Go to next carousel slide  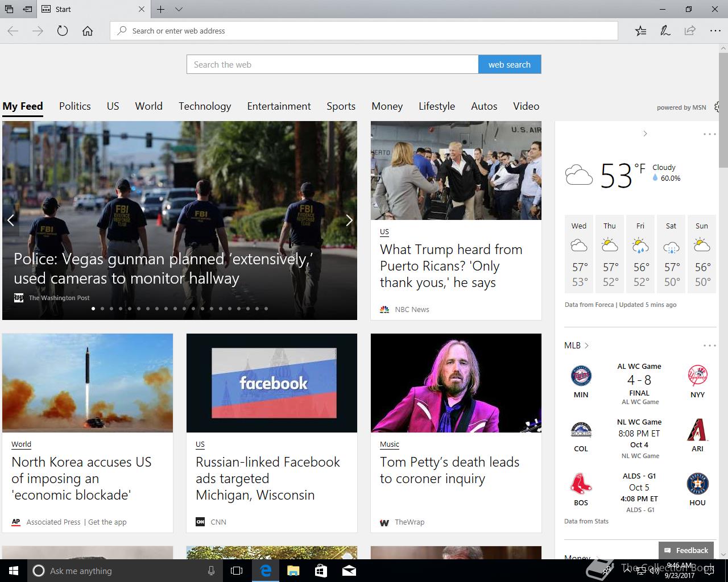(349, 221)
